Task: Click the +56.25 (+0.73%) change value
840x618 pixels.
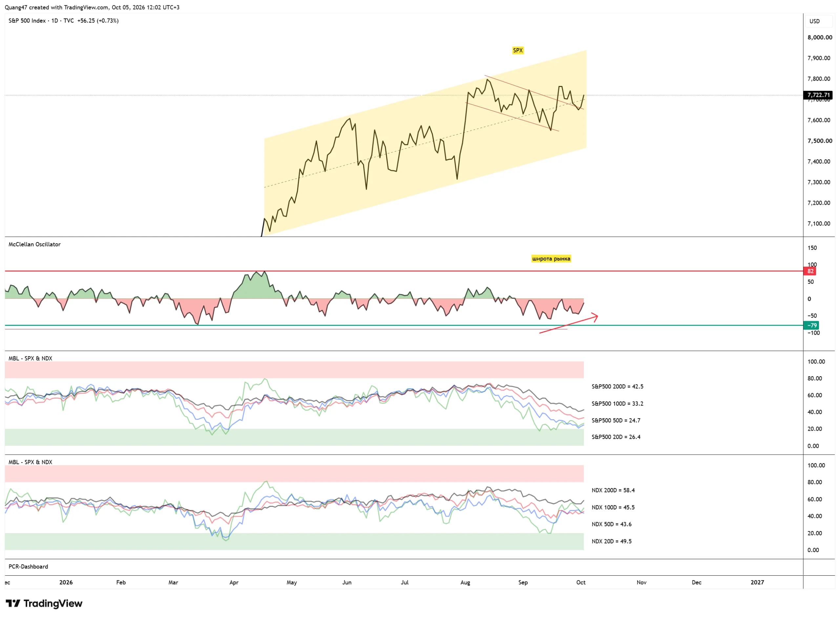Action: (98, 21)
